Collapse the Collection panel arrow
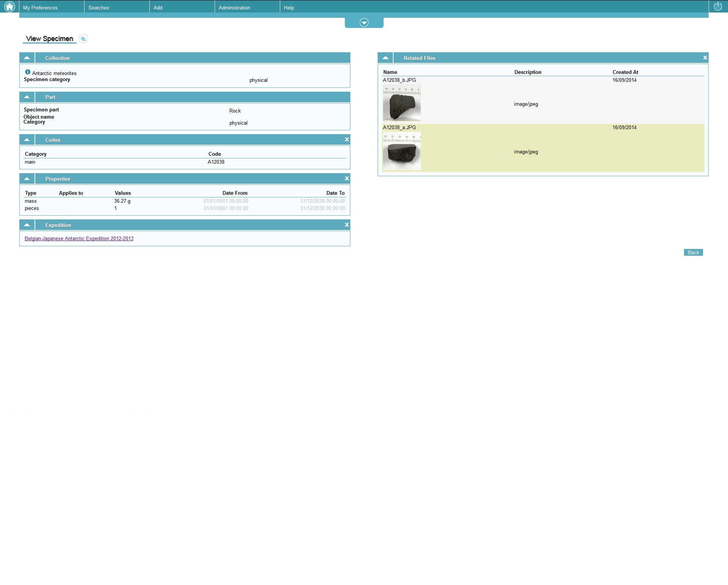Viewport: 728px width, 585px height. [x=27, y=58]
